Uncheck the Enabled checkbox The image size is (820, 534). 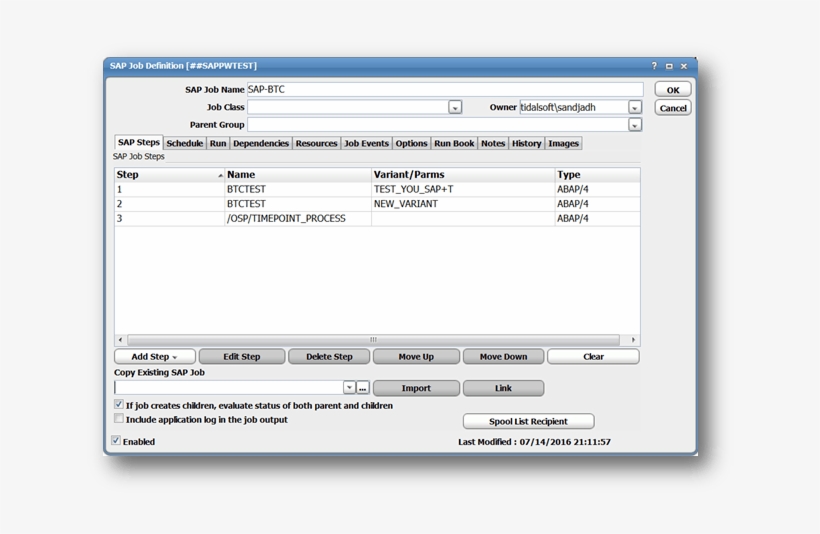[116, 440]
